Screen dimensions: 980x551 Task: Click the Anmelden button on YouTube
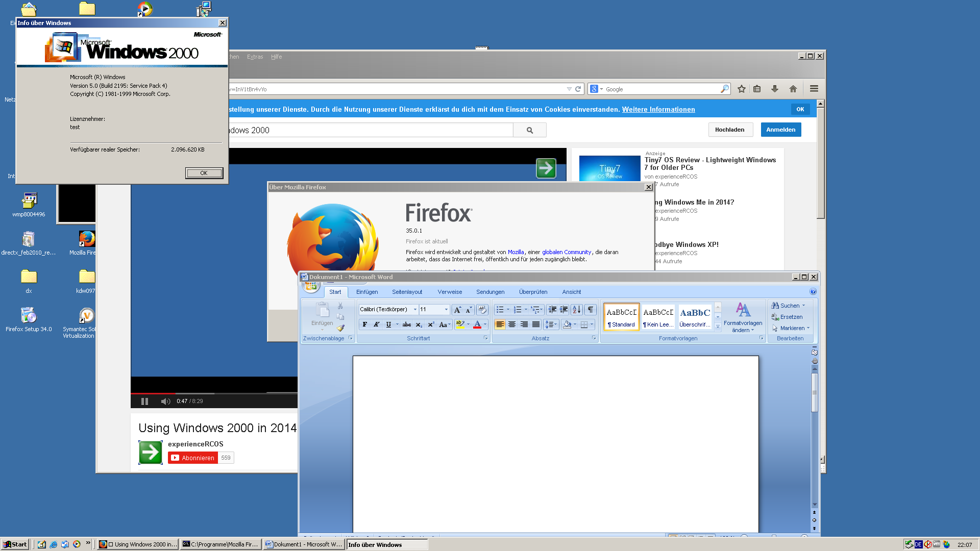tap(780, 130)
